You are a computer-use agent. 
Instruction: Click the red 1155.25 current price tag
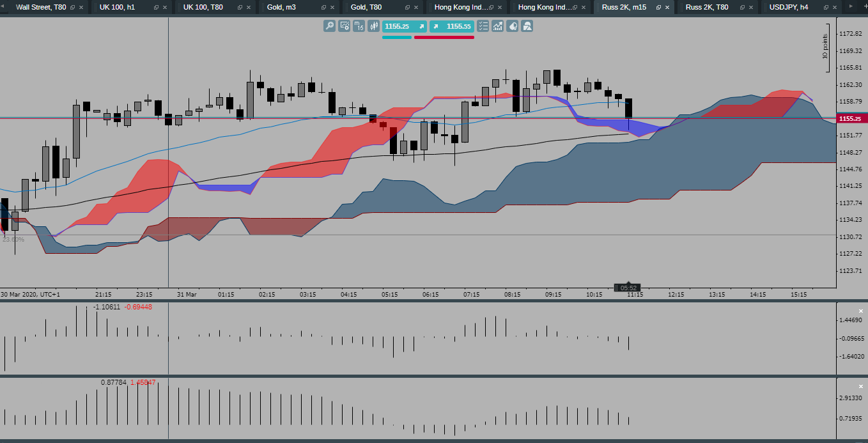[x=852, y=118]
